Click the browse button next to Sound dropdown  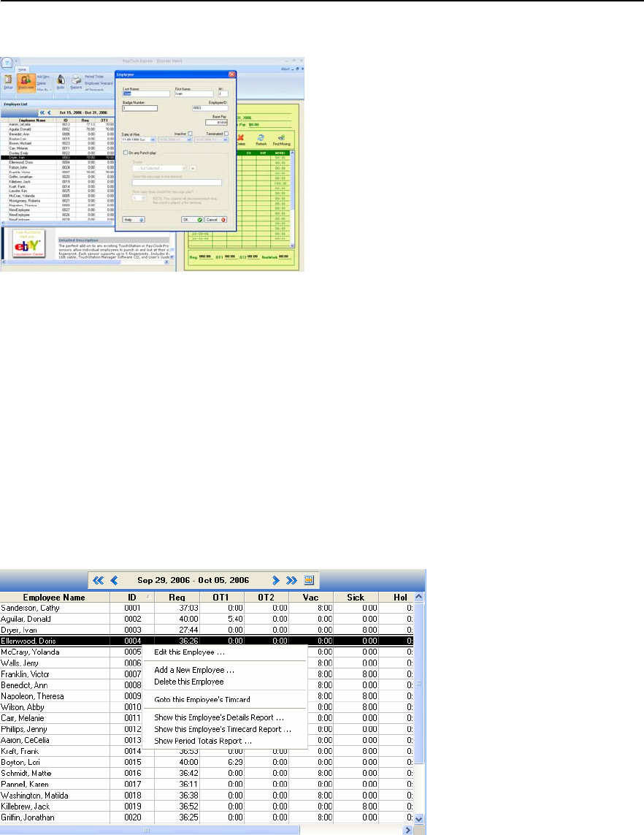coord(193,168)
